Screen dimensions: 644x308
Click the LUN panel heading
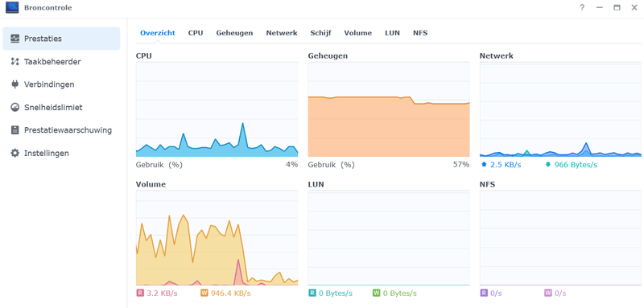point(316,184)
